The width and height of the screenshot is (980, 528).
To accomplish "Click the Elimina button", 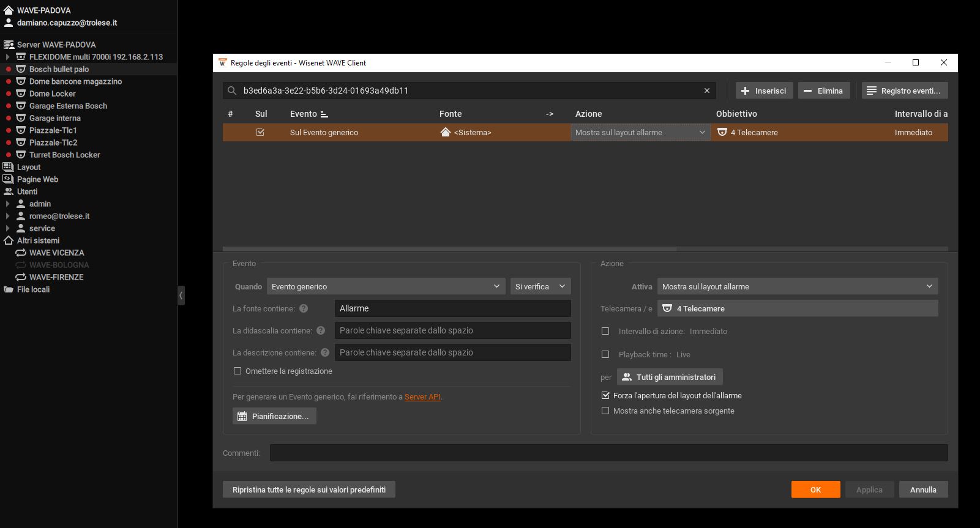I will 824,91.
